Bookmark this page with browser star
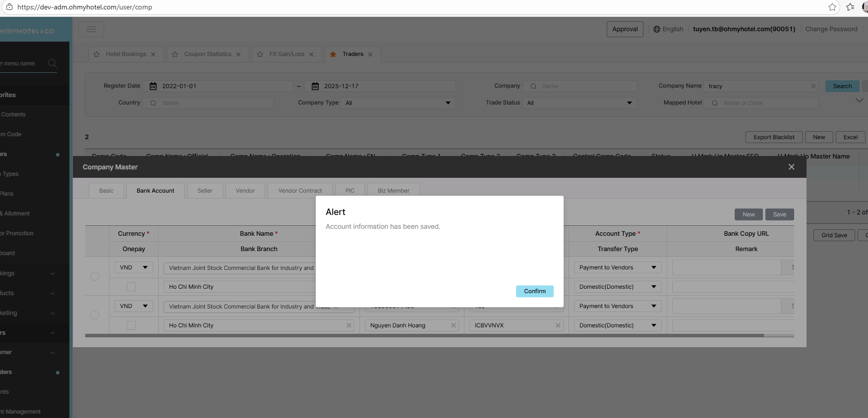Screen dimensions: 868x418 tap(832, 7)
